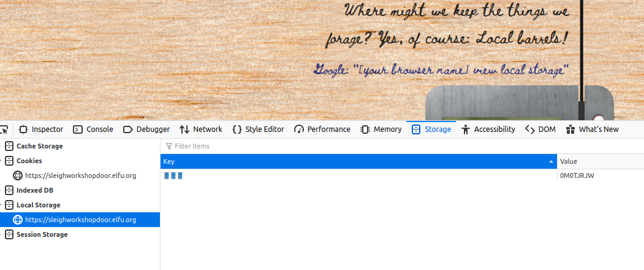Open the Style Editor braces icon
644x270 pixels.
237,129
